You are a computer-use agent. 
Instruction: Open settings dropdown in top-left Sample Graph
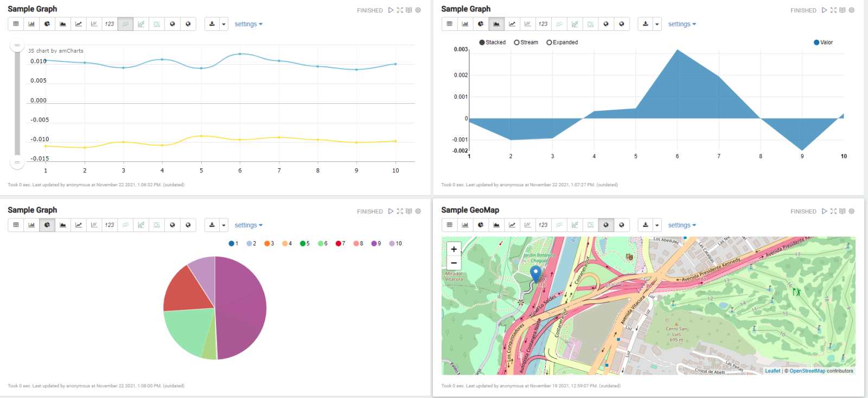click(x=248, y=24)
